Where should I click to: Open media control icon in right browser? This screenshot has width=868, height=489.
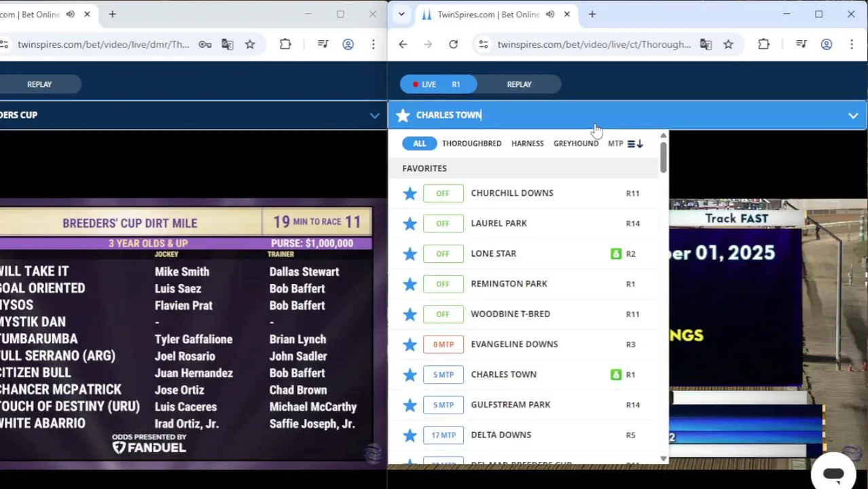click(x=801, y=45)
